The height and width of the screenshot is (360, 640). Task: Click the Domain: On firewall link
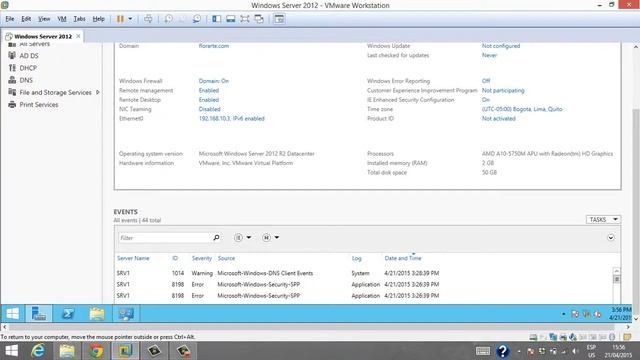pyautogui.click(x=213, y=81)
